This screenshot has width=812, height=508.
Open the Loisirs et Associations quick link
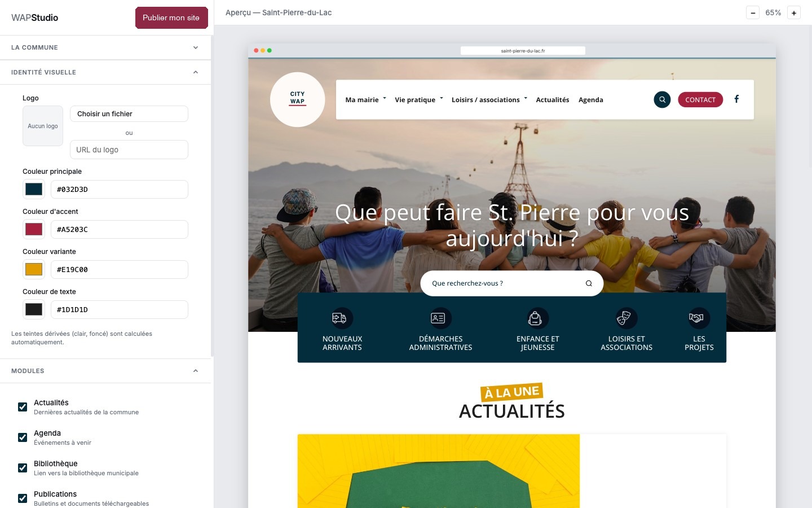pyautogui.click(x=626, y=331)
